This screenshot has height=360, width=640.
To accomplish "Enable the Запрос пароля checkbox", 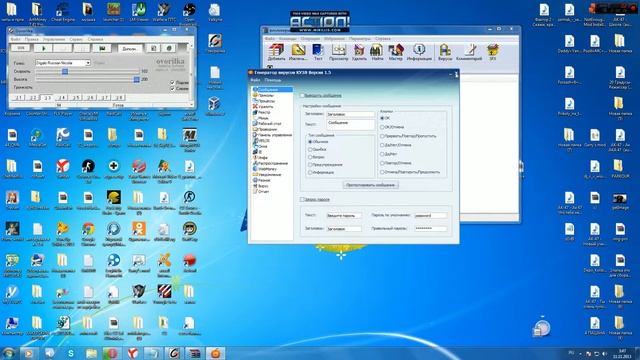I will (x=302, y=200).
